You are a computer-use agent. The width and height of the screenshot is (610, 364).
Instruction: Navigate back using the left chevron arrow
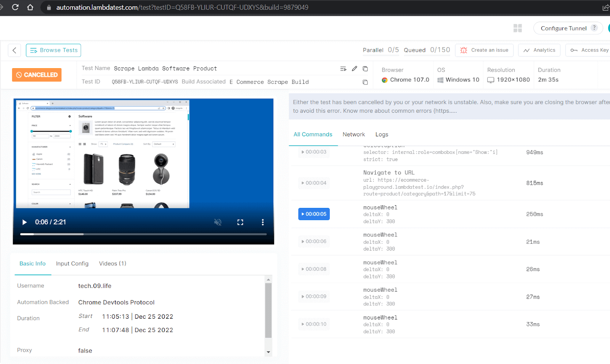click(x=14, y=50)
